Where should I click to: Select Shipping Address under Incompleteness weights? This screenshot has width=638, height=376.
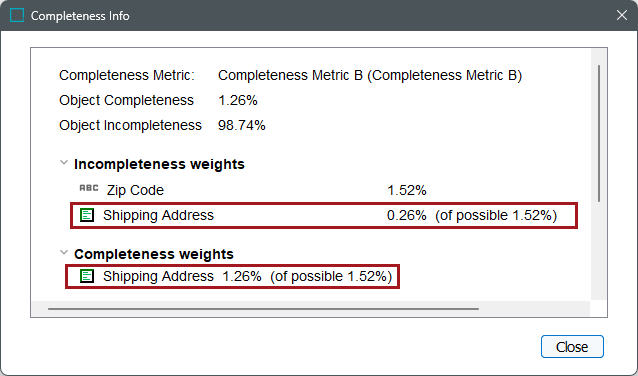pos(324,215)
